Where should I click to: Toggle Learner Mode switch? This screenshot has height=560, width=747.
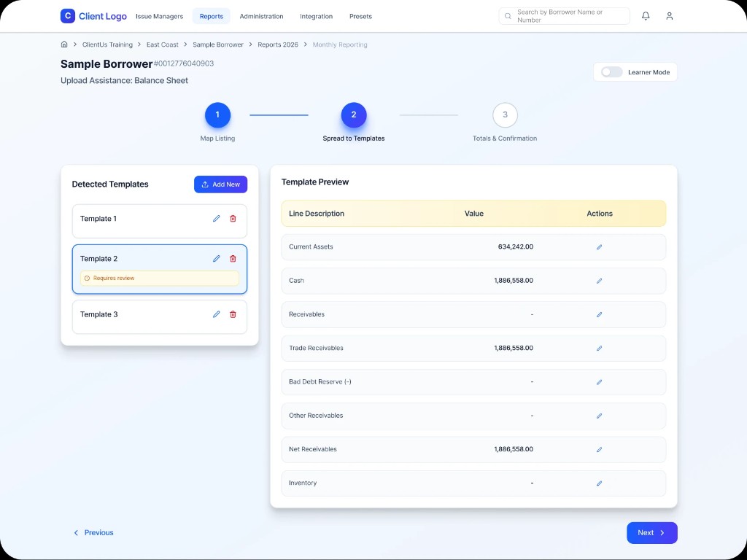tap(612, 72)
